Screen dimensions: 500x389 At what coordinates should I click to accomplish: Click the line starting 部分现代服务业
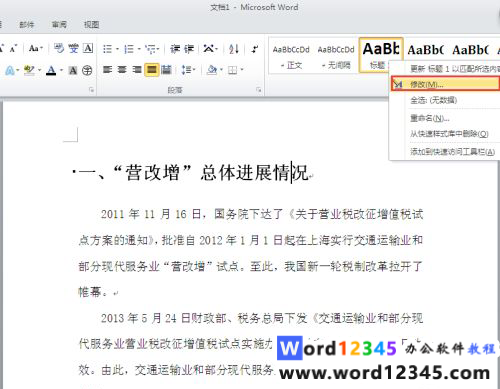pyautogui.click(x=251, y=266)
